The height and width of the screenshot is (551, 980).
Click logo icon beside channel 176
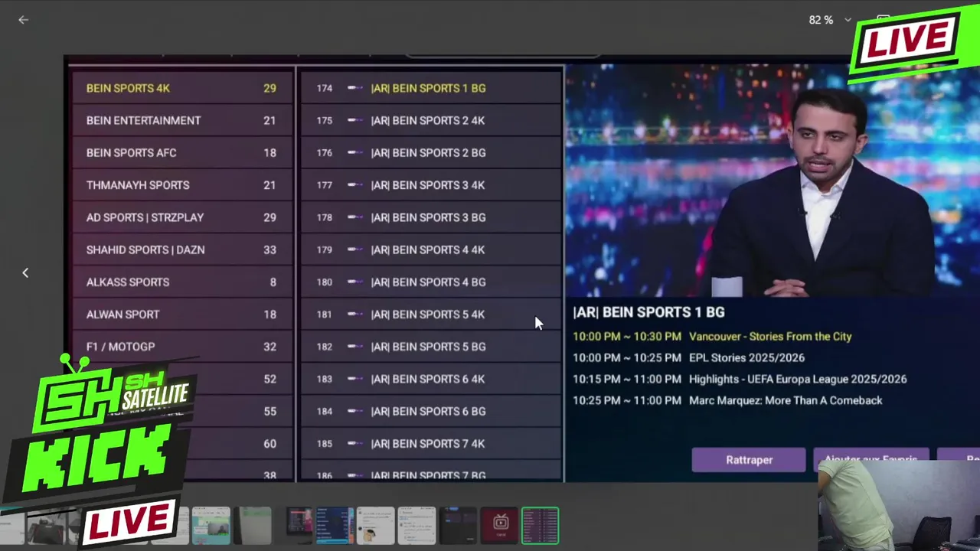[x=355, y=152]
